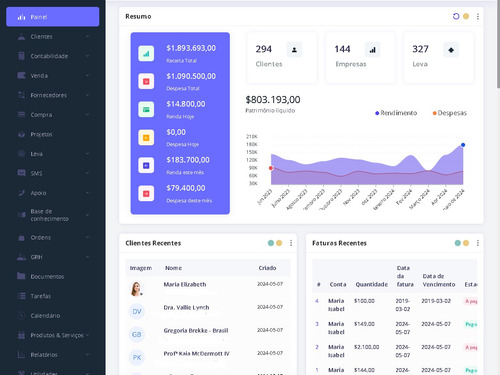
Task: Click the refresh icon in Resumo header
Action: click(x=456, y=16)
